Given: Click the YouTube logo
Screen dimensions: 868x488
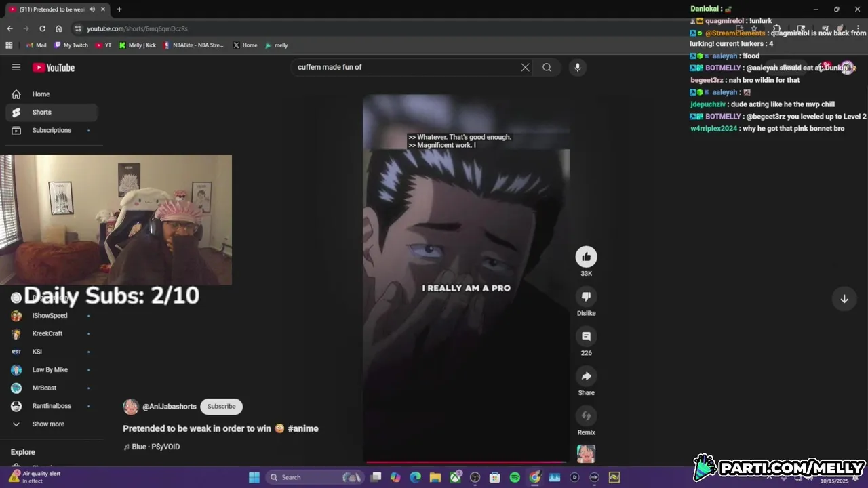Looking at the screenshot, I should [54, 68].
